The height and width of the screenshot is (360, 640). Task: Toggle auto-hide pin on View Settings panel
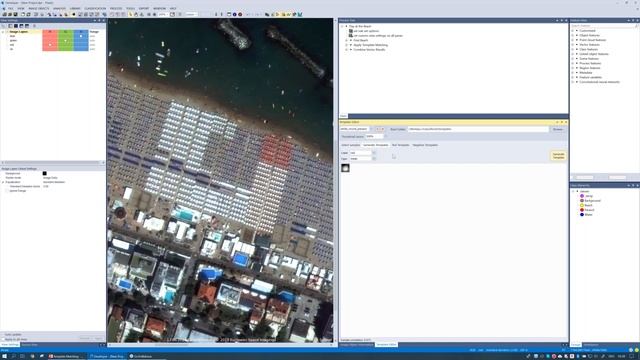coord(99,20)
